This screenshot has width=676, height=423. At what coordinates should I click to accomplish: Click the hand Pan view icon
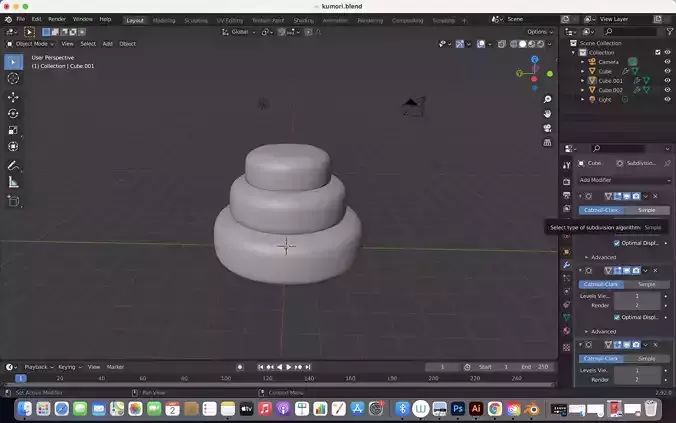click(x=547, y=114)
